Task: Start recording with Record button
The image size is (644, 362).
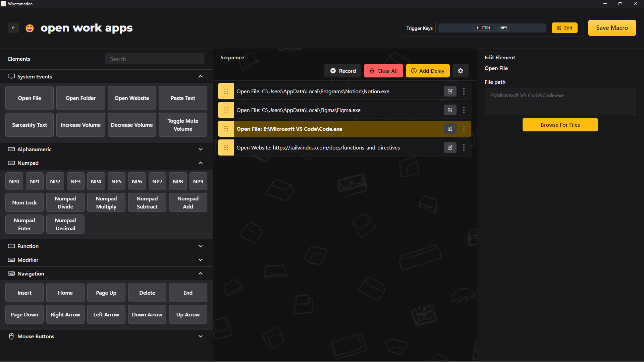Action: click(342, 71)
